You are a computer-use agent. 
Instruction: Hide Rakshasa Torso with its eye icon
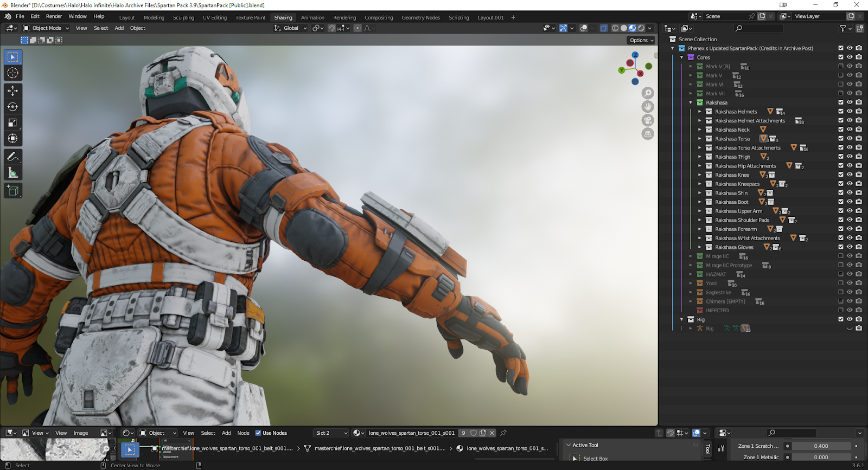coord(850,139)
